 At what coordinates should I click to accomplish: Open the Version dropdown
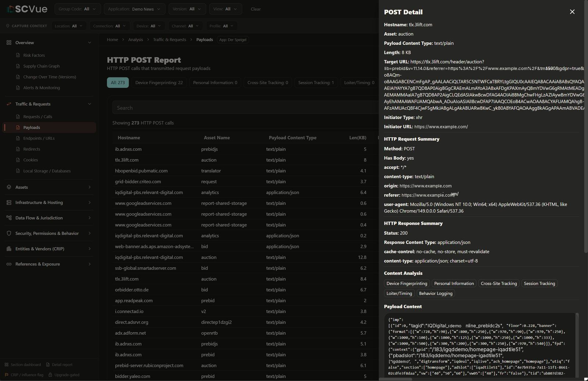pyautogui.click(x=187, y=9)
